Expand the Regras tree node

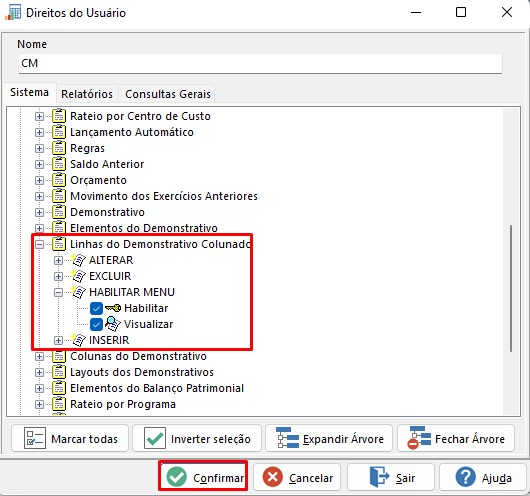[40, 148]
